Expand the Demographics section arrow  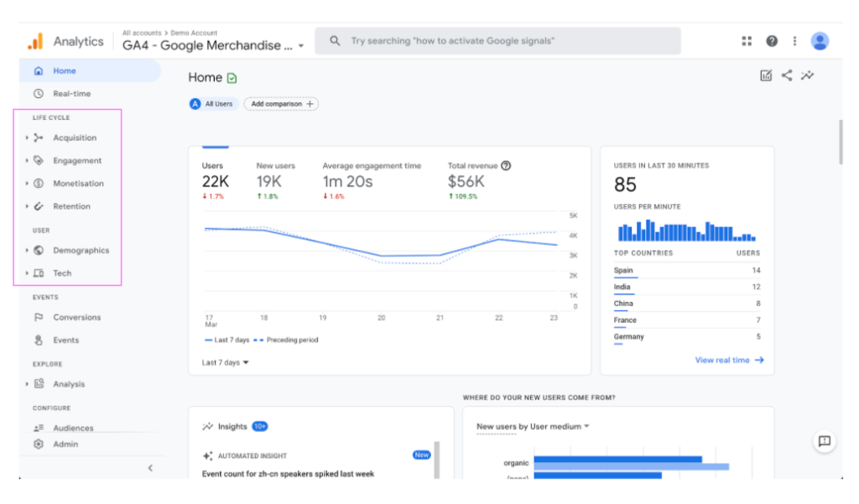point(26,251)
